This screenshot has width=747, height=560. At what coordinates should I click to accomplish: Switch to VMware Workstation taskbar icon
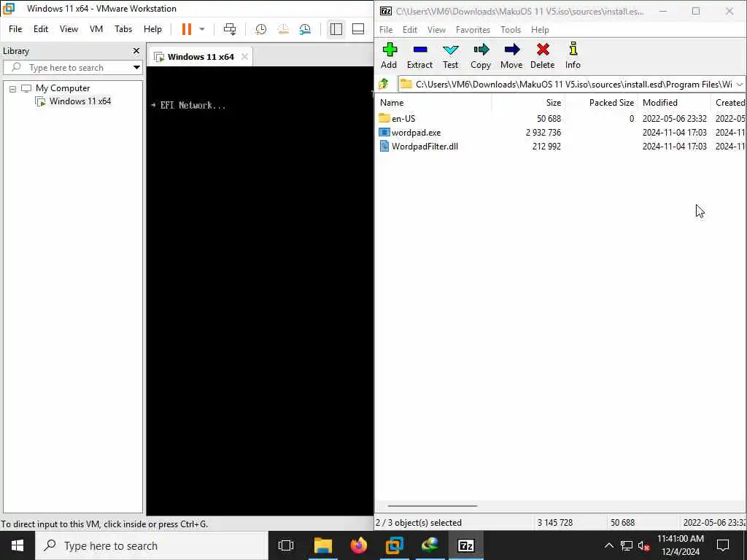[395, 545]
